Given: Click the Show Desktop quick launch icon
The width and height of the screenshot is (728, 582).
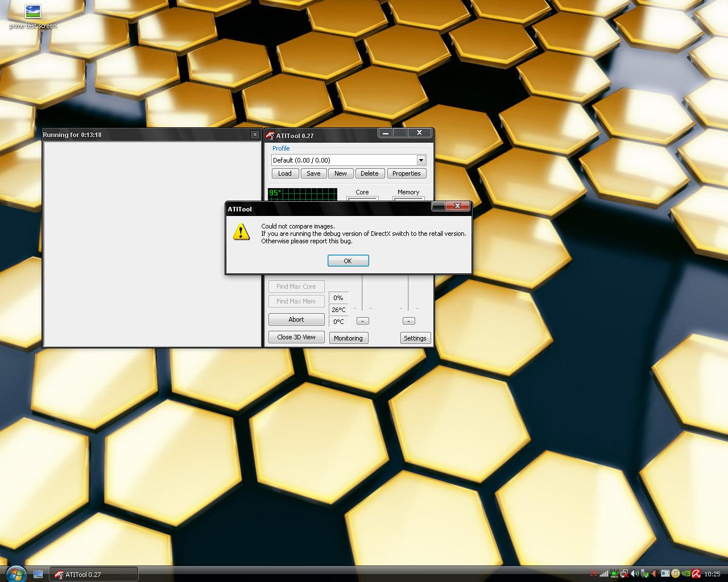Looking at the screenshot, I should click(38, 575).
